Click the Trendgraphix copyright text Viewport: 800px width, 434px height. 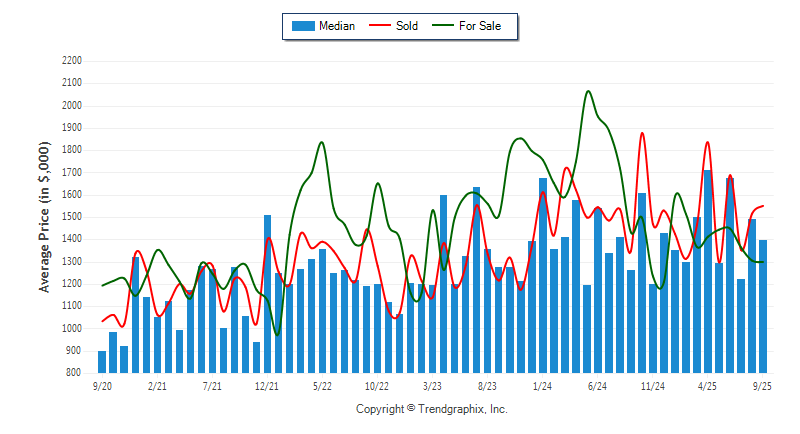431,409
